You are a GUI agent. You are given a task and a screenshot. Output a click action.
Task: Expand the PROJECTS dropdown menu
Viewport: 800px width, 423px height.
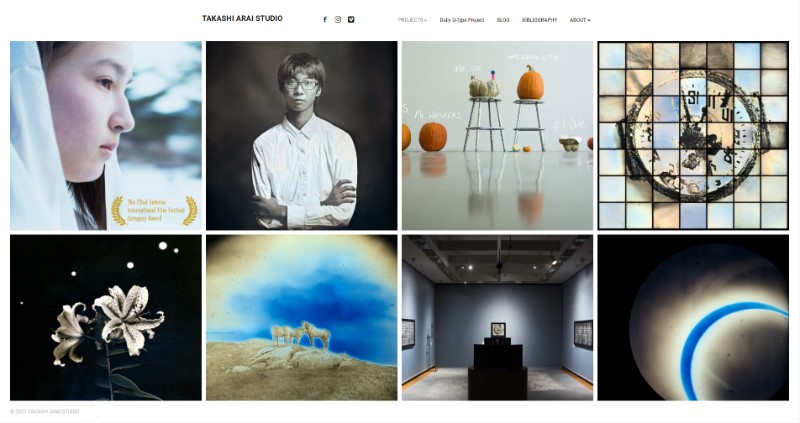click(412, 20)
